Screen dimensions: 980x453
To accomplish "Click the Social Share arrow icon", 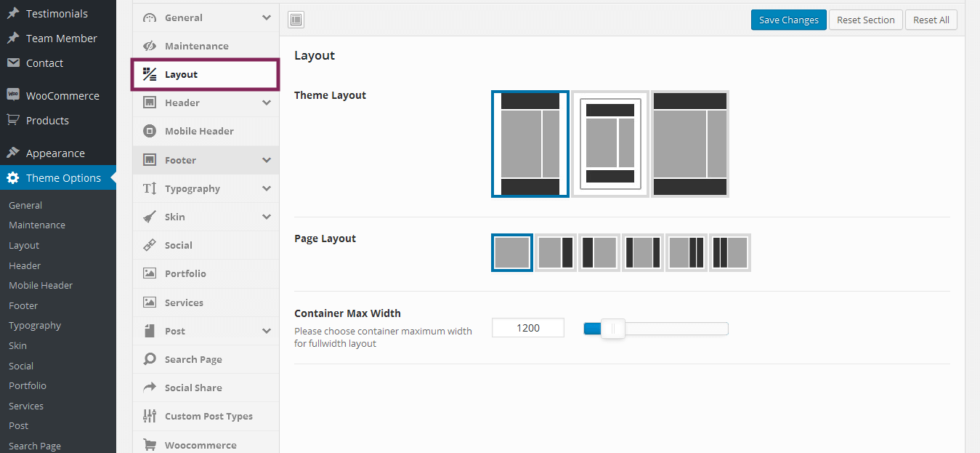I will tap(150, 388).
